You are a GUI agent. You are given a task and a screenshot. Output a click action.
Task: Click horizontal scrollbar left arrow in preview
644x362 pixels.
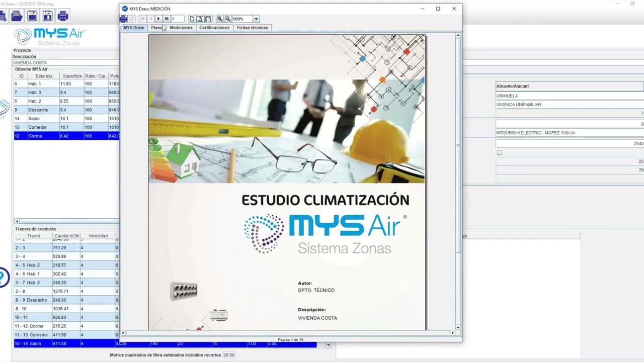(123, 333)
